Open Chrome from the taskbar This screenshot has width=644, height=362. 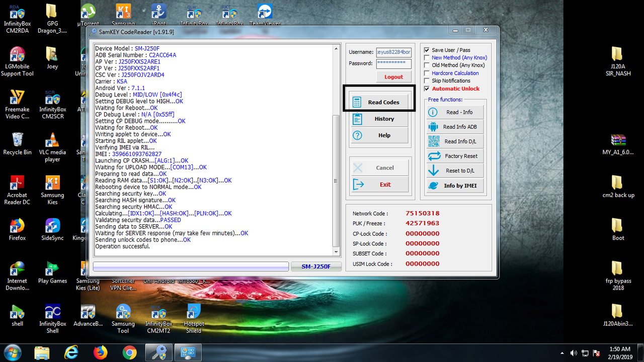pos(129,353)
